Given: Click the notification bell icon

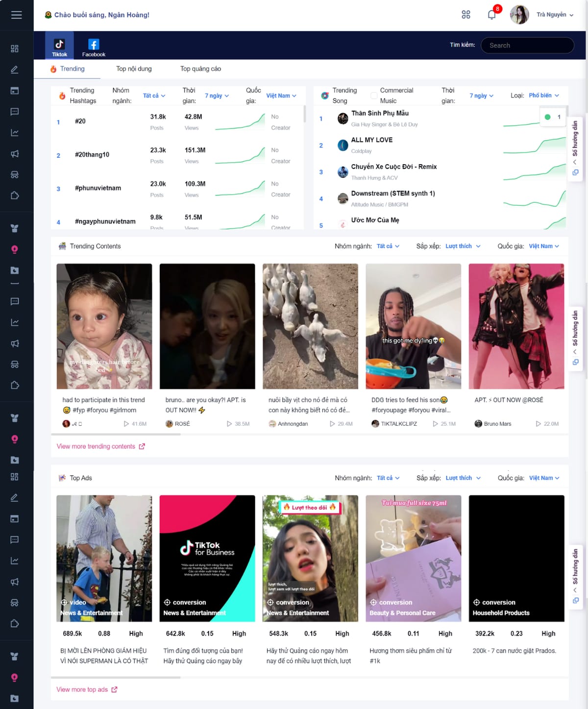Looking at the screenshot, I should tap(491, 15).
